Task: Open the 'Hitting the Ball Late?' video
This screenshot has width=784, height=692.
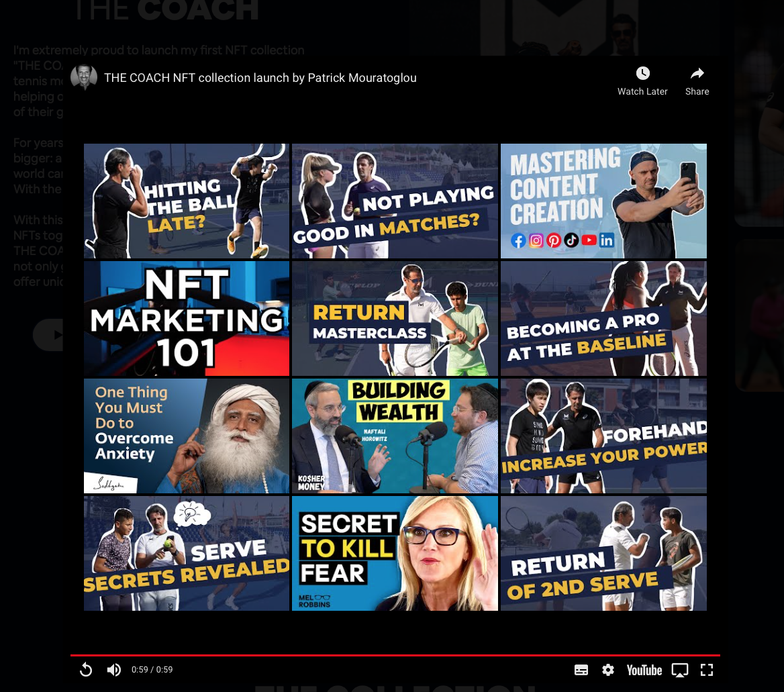Action: pyautogui.click(x=187, y=201)
